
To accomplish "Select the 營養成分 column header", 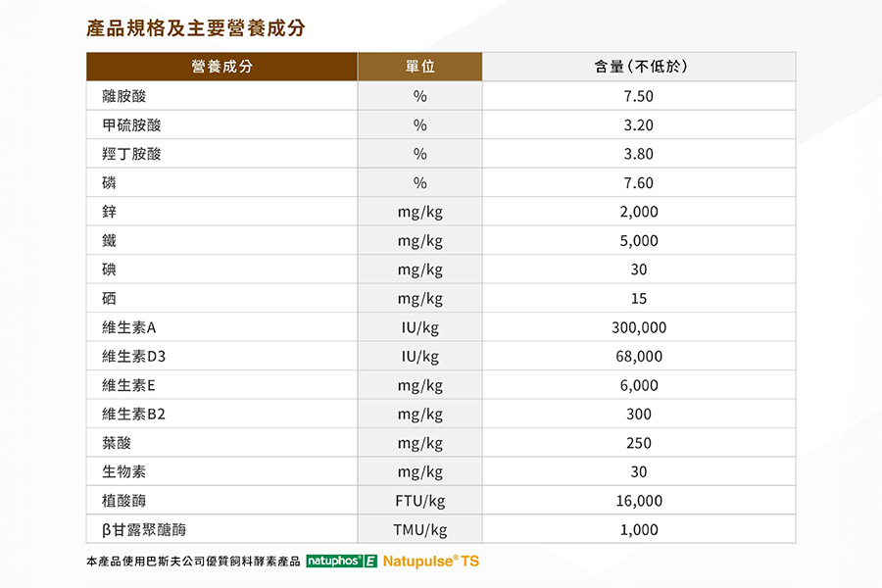I will point(221,67).
